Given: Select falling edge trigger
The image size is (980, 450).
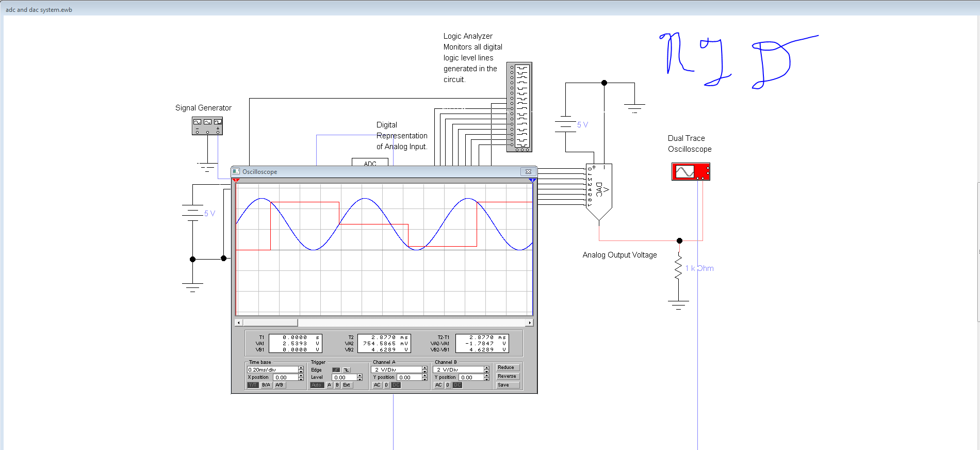Looking at the screenshot, I should click(347, 369).
